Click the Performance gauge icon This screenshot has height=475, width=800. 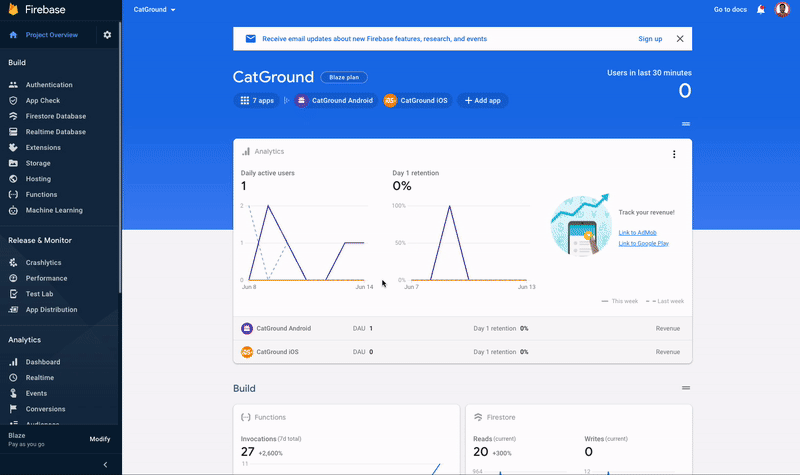click(x=13, y=278)
